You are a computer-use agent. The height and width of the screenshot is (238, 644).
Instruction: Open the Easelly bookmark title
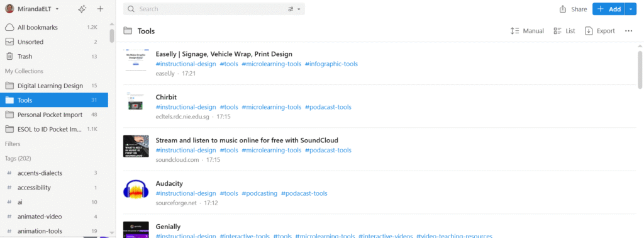[x=224, y=54]
